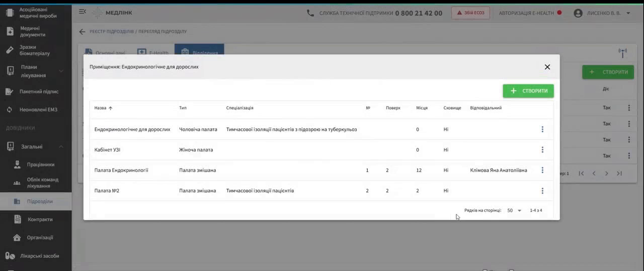Open Реєстр підрозділів breadcrumb link
The image size is (644, 271).
[x=112, y=32]
